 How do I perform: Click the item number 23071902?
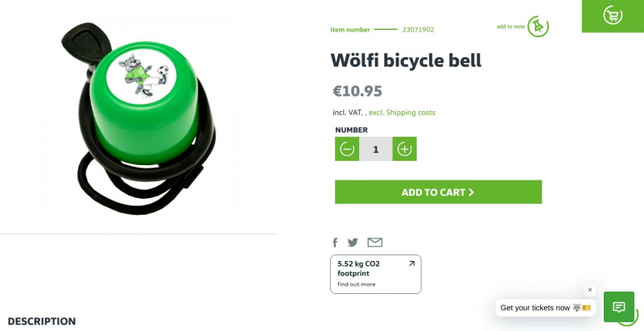point(418,30)
